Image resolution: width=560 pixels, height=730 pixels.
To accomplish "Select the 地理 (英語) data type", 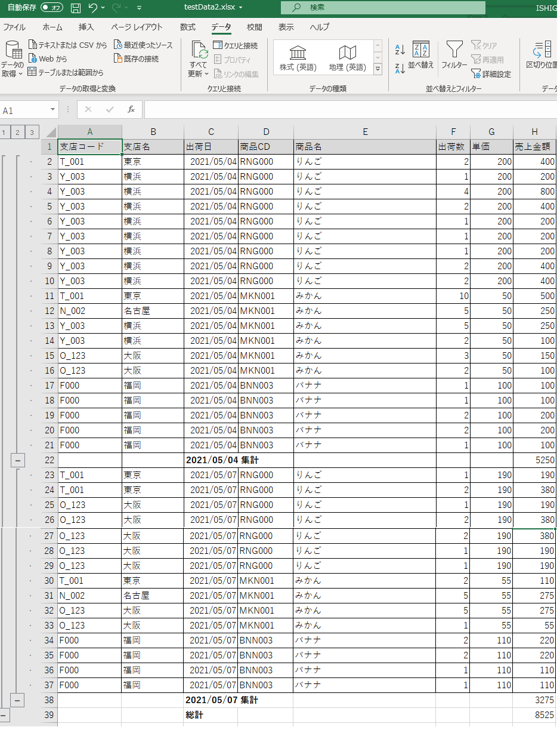I will coord(347,58).
